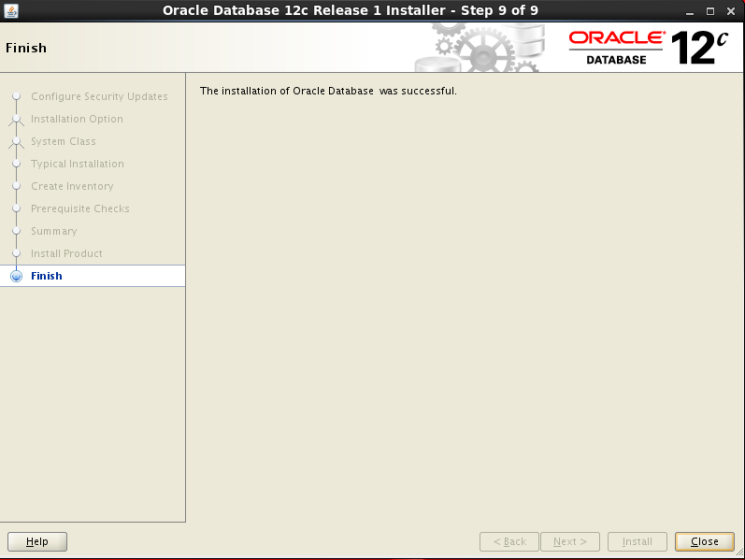
Task: Maximize the installer window
Action: [x=710, y=11]
